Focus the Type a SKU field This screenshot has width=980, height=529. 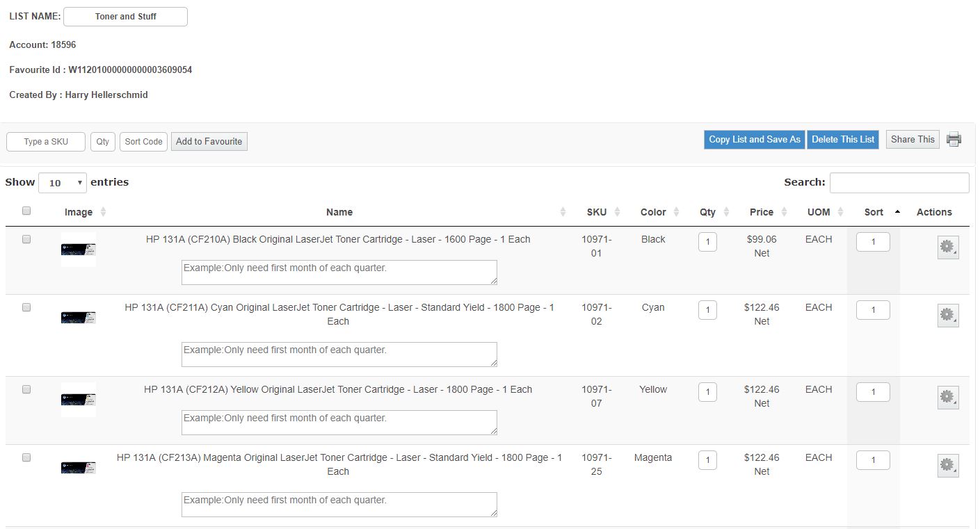click(46, 142)
